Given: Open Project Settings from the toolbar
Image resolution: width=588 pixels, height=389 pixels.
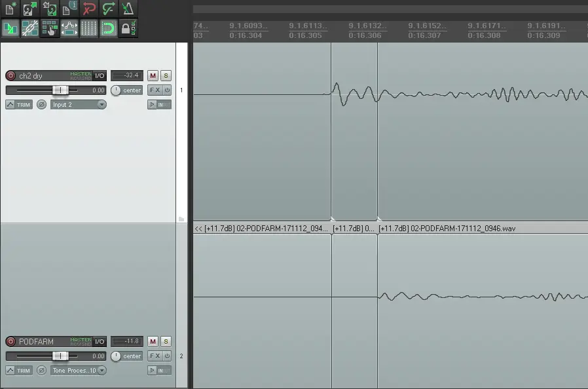Looking at the screenshot, I should click(69, 9).
